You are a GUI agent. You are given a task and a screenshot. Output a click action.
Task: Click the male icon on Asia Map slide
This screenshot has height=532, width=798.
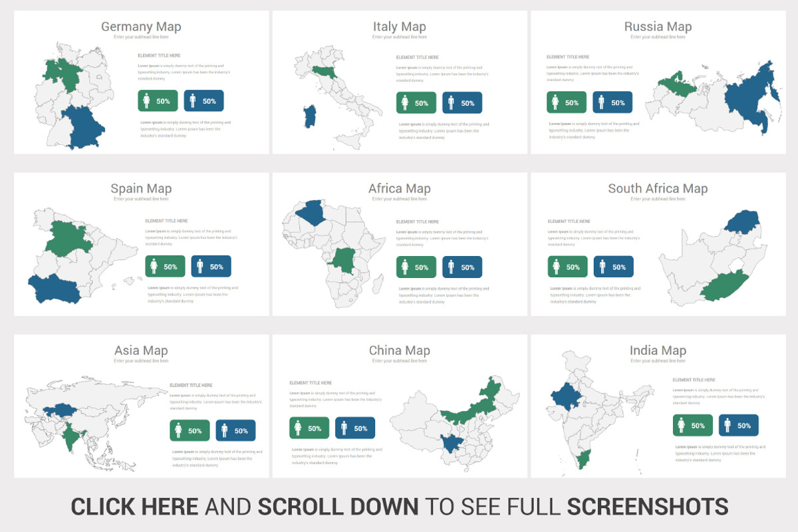click(x=225, y=430)
